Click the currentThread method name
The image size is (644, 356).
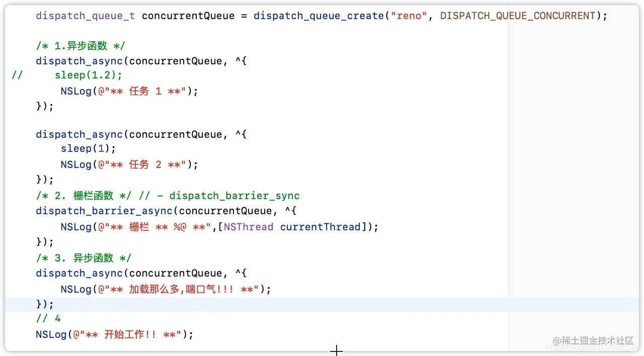point(320,227)
